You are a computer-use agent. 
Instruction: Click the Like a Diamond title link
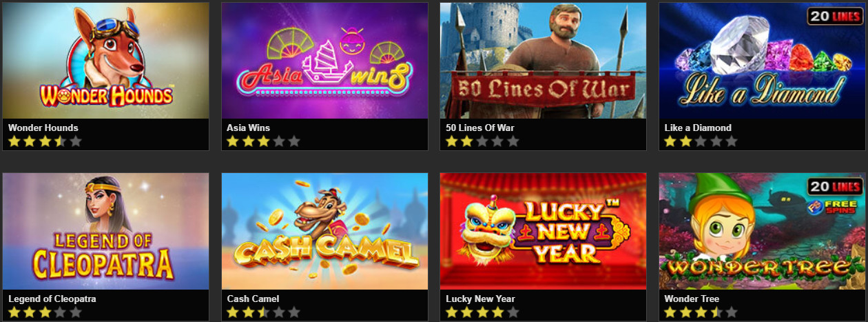698,128
